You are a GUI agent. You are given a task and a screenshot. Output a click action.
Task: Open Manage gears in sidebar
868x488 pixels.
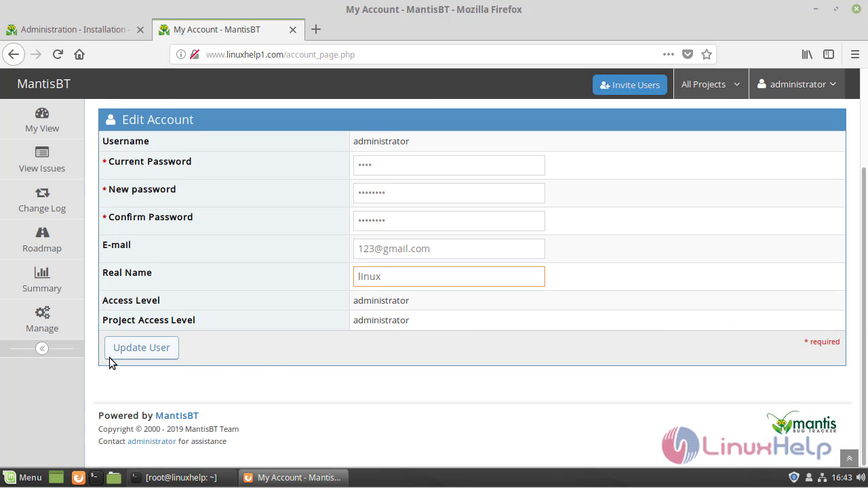click(42, 319)
